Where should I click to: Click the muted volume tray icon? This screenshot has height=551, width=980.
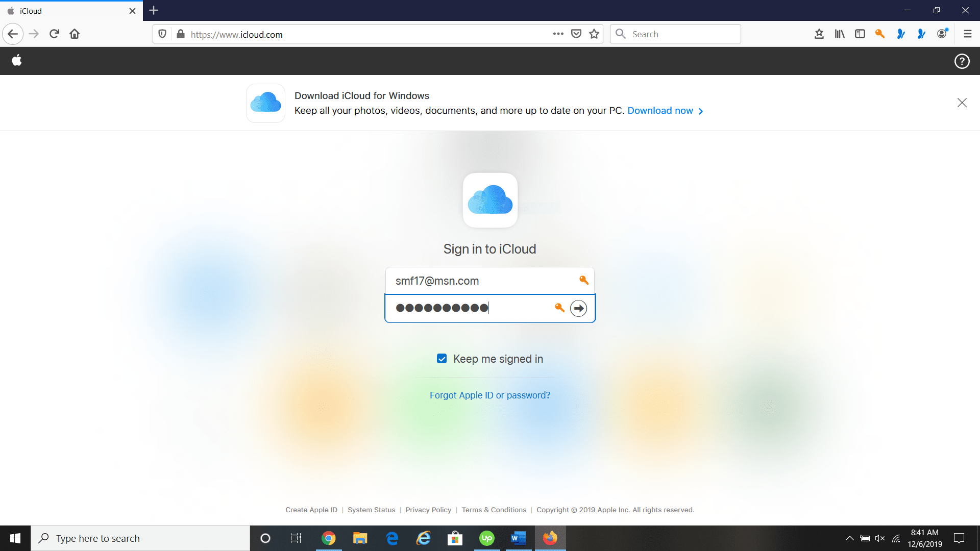880,538
